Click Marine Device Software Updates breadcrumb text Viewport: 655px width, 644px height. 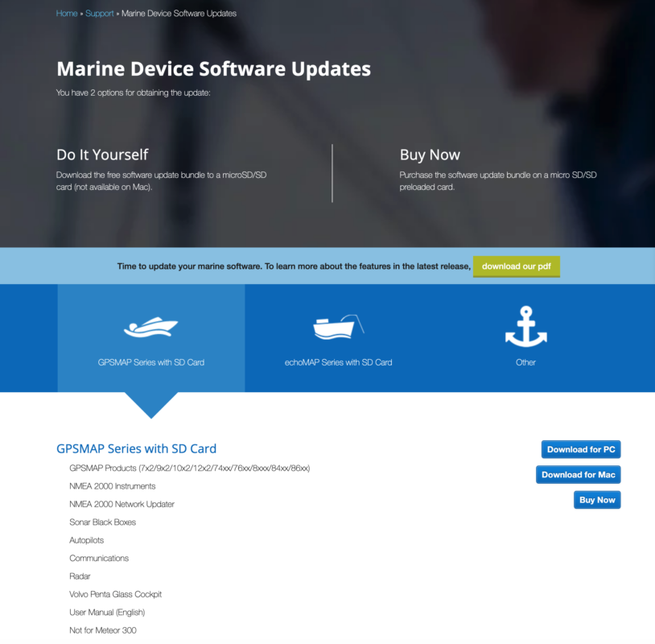[179, 14]
